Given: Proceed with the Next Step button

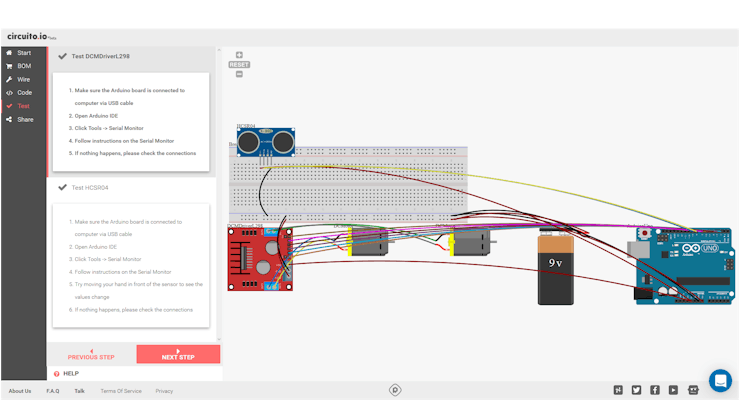Looking at the screenshot, I should (178, 354).
